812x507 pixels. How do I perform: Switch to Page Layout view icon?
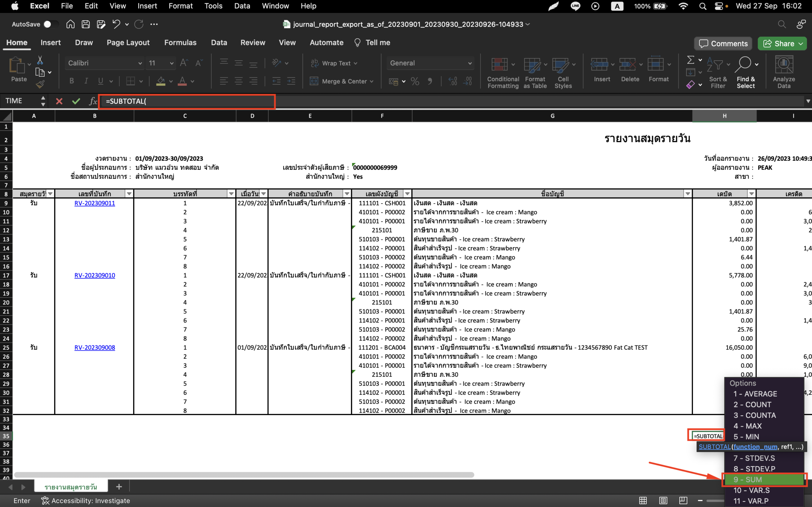point(663,501)
